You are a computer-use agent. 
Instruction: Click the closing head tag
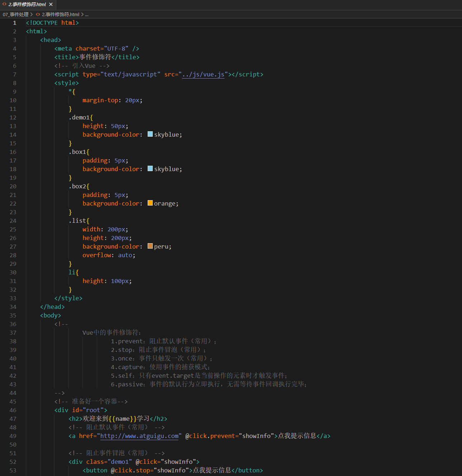click(52, 307)
